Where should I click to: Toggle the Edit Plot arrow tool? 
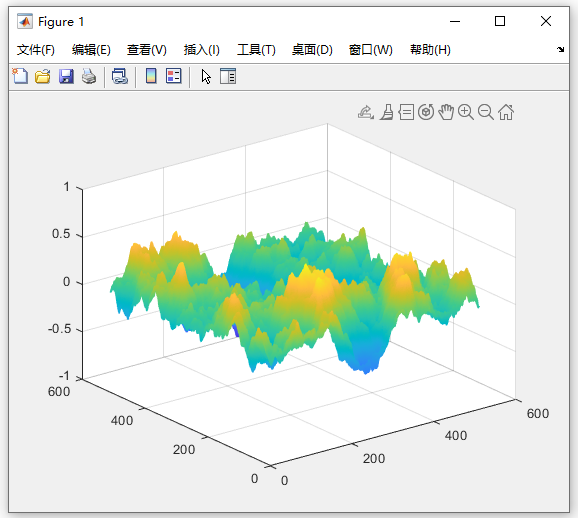(206, 77)
